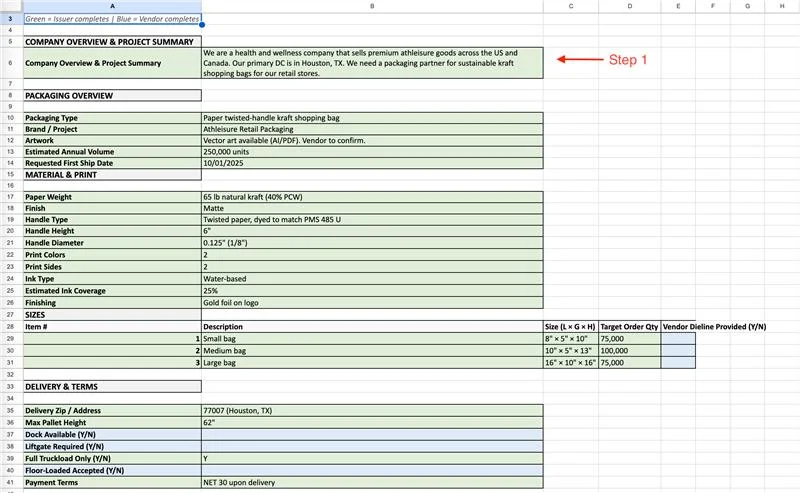Click the Size (L × G × H) header cell
800x493 pixels.
pos(570,327)
